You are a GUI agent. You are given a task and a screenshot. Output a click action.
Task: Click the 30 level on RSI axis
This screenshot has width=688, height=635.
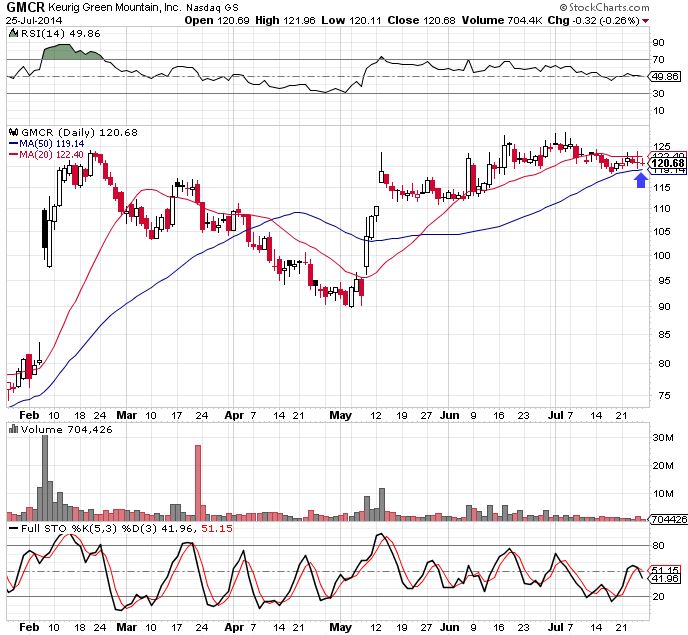658,93
